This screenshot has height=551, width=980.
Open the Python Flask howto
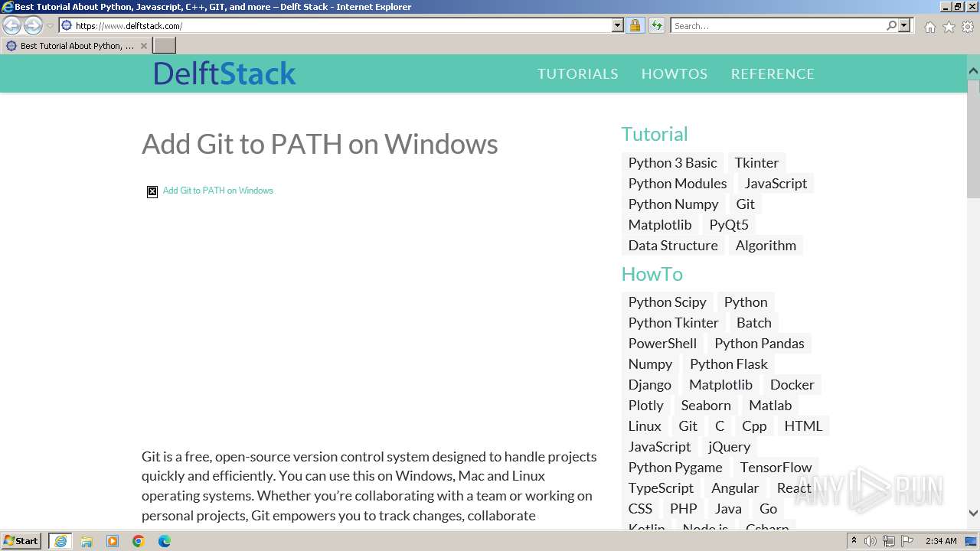tap(728, 364)
